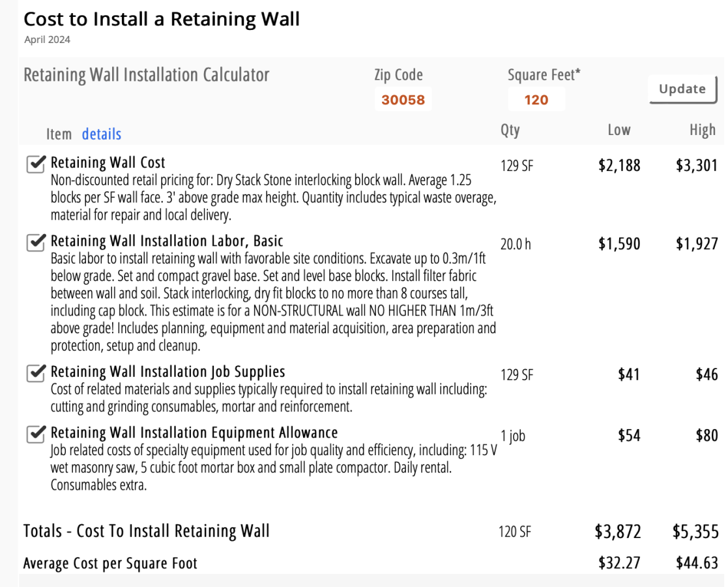Viewport: 728px width, 587px height.
Task: Click the Cost to Install a Retaining Wall title
Action: [x=162, y=19]
